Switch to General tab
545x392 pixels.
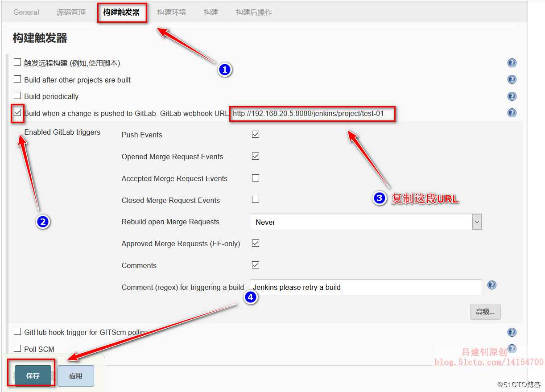click(26, 12)
